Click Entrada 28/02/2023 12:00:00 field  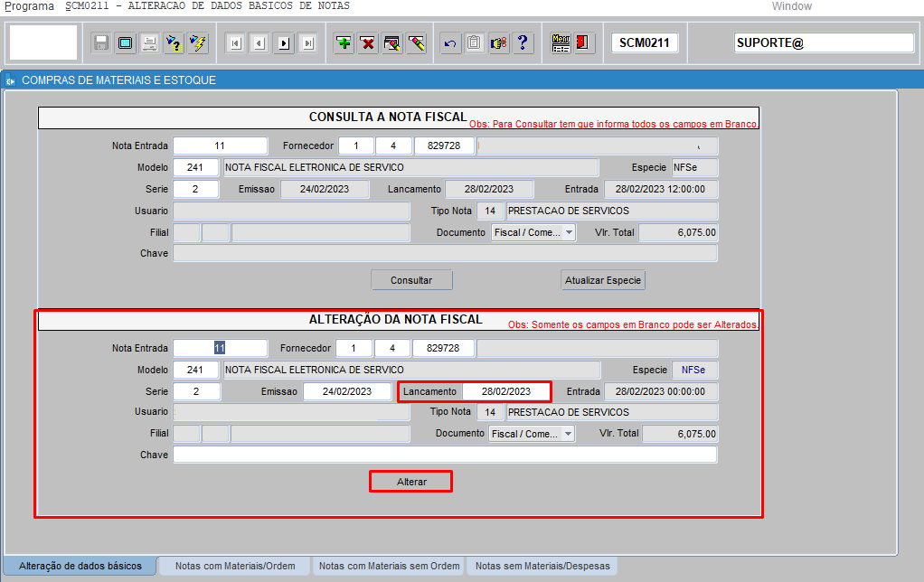pyautogui.click(x=661, y=189)
